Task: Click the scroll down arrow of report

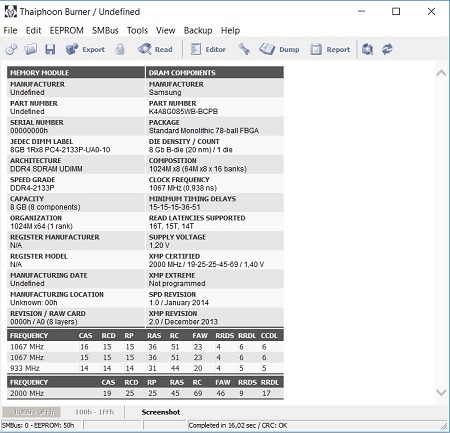Action: pos(441,392)
